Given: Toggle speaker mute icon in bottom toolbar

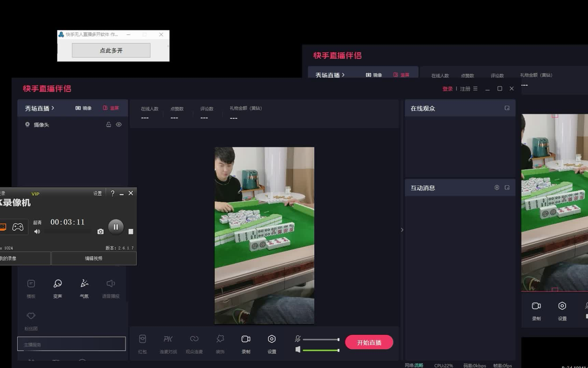Looking at the screenshot, I should click(x=298, y=350).
